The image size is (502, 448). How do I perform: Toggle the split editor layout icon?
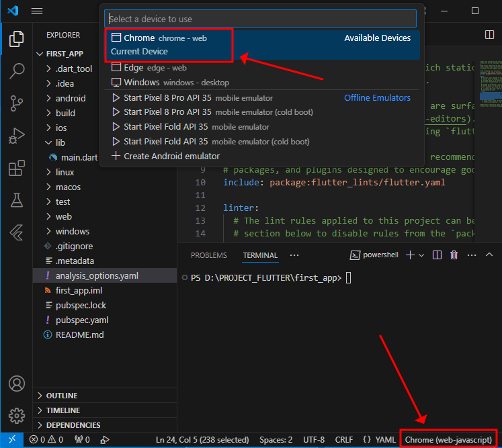[489, 34]
